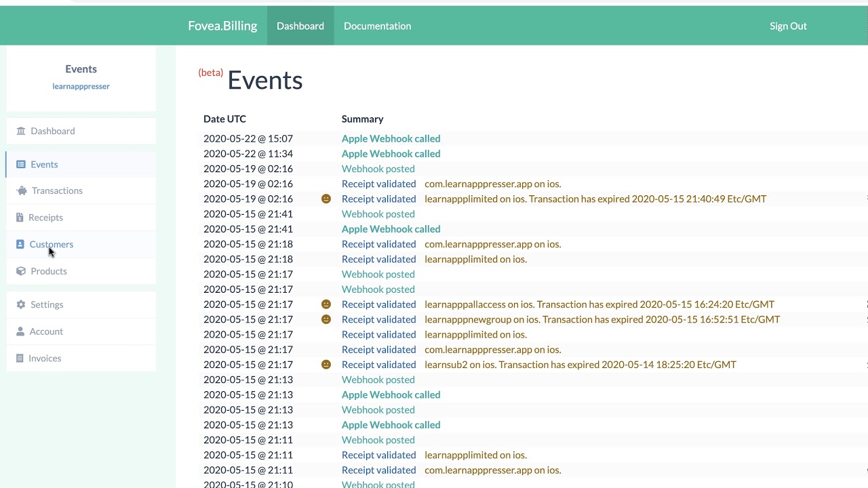The width and height of the screenshot is (868, 488).
Task: Click the Events list icon in sidebar
Action: point(21,164)
